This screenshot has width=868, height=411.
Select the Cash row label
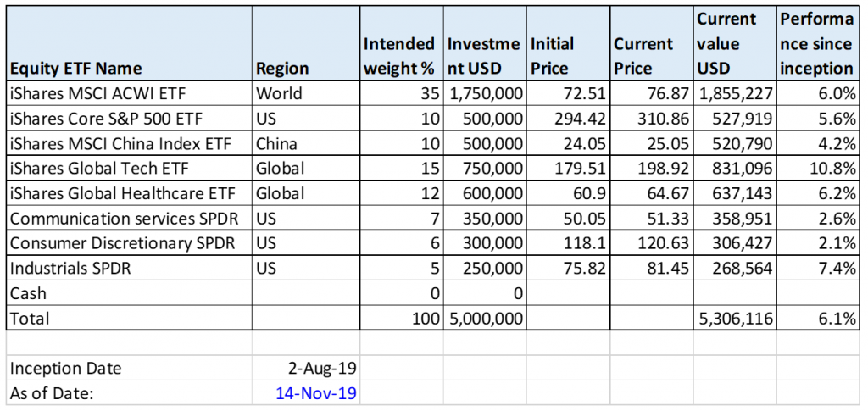(x=130, y=293)
